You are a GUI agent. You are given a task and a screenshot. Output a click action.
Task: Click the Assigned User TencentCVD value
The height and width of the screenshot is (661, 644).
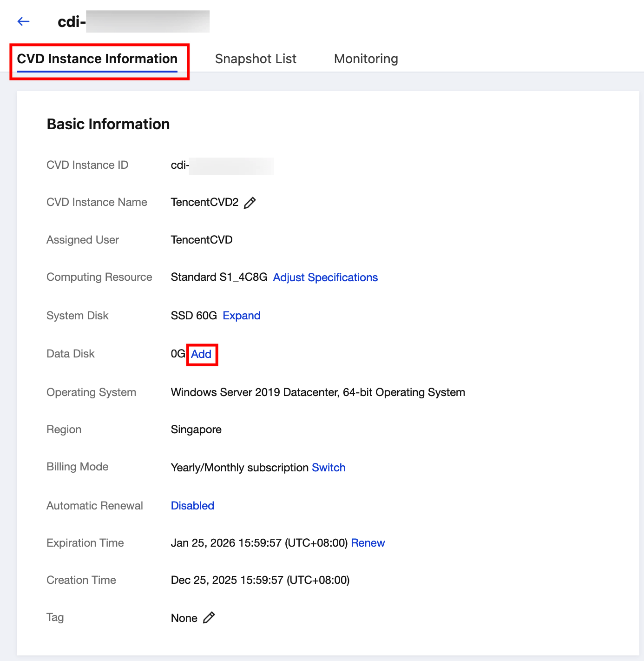pos(202,240)
